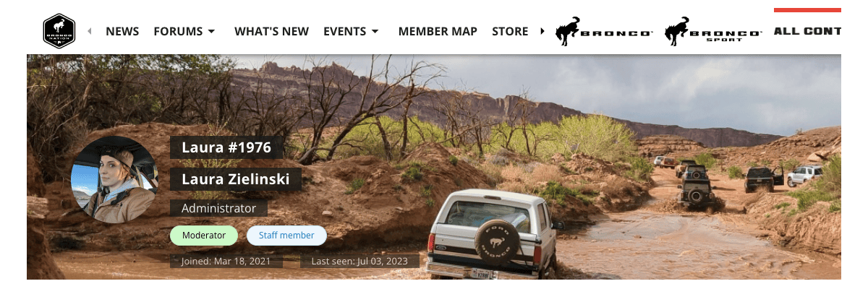The width and height of the screenshot is (868, 289).
Task: Click the Administrator title label
Action: click(218, 208)
